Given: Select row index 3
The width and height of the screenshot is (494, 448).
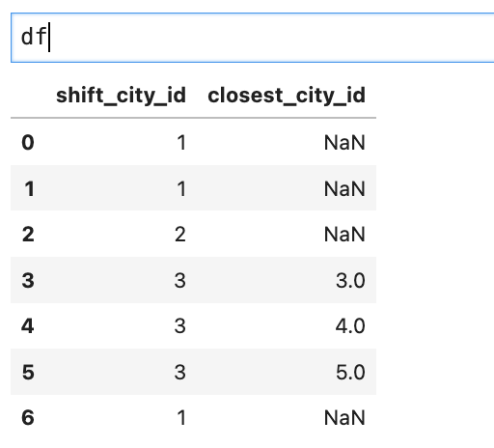Looking at the screenshot, I should (28, 280).
